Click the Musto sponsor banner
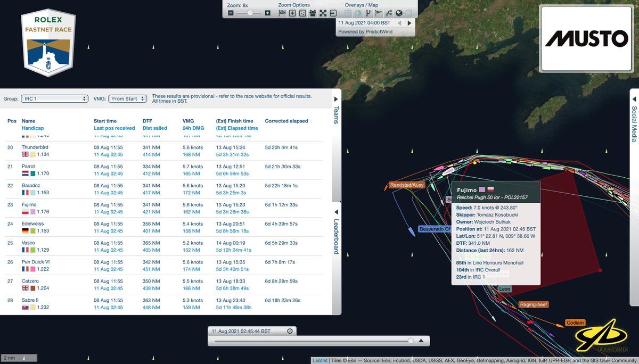 (586, 38)
